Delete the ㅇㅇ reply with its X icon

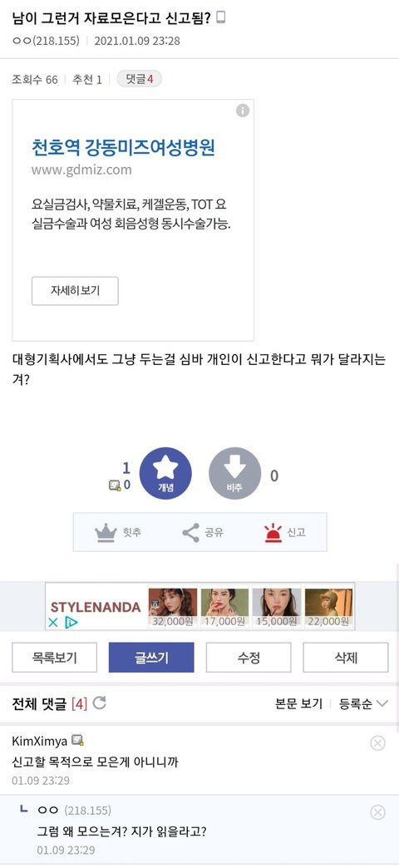pyautogui.click(x=378, y=812)
